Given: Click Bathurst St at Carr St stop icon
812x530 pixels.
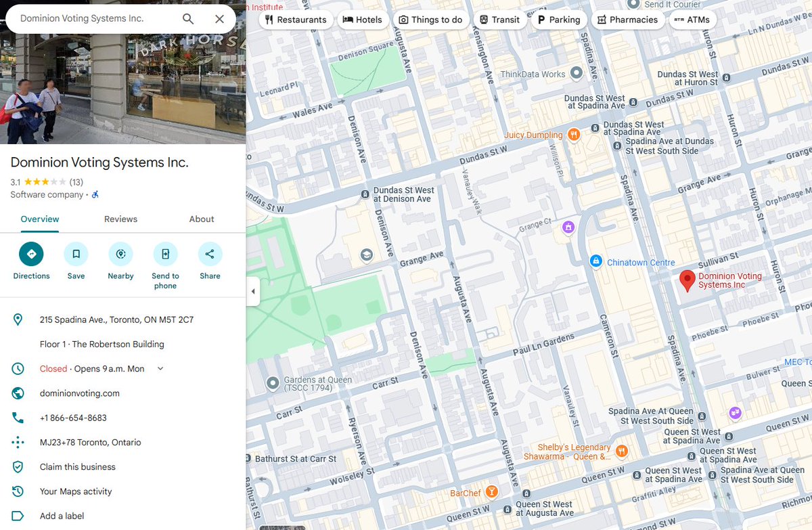Looking at the screenshot, I should click(x=248, y=459).
